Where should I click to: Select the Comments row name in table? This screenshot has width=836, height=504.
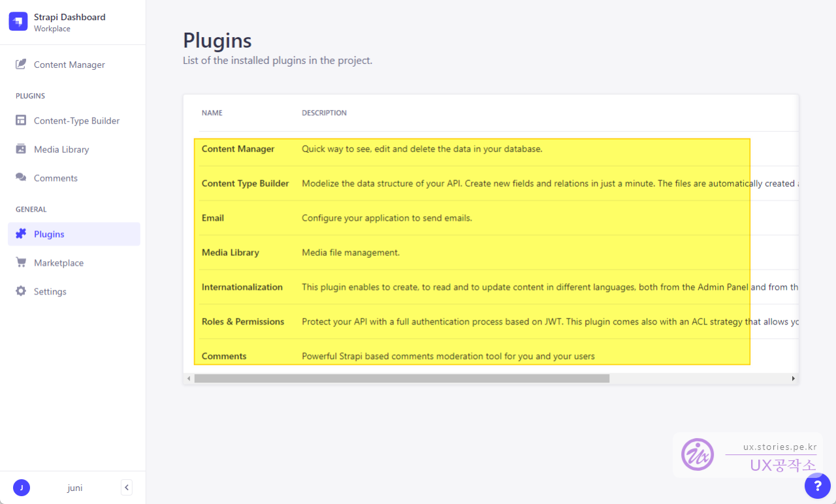[224, 356]
